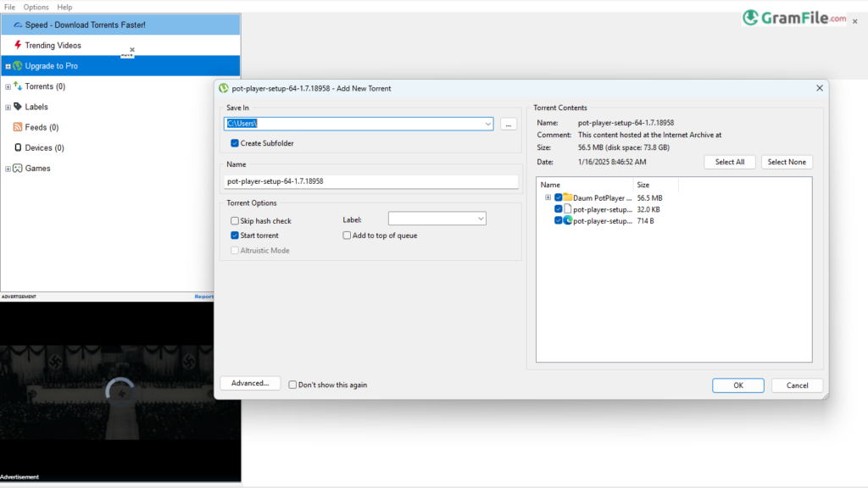Click the Report link above the ad
The width and height of the screenshot is (868, 488).
(203, 297)
